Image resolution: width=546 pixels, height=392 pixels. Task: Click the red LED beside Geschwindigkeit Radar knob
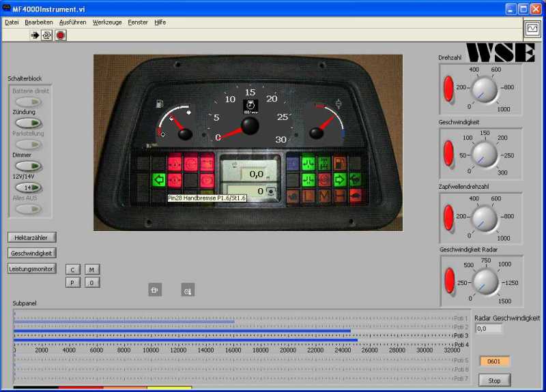tap(448, 280)
